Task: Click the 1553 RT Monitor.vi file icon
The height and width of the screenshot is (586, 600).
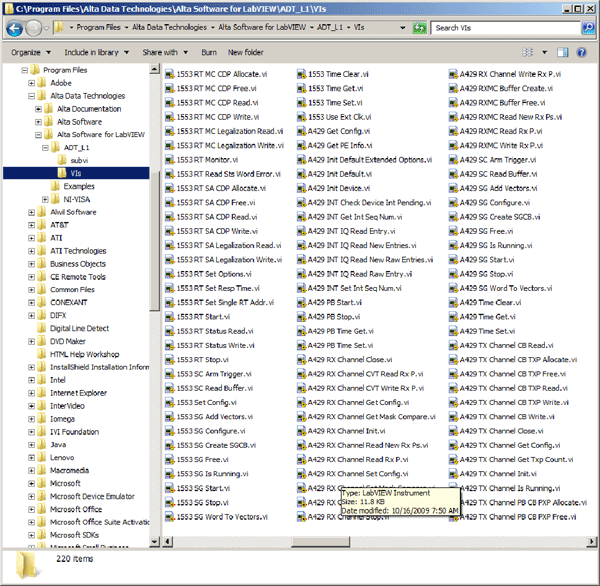Action: click(x=168, y=159)
